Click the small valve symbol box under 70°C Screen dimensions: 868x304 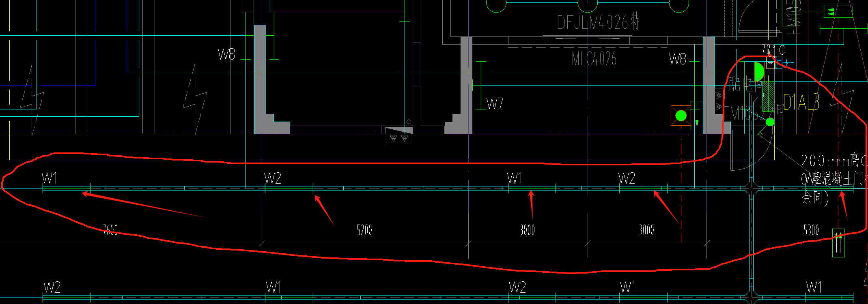[x=771, y=63]
